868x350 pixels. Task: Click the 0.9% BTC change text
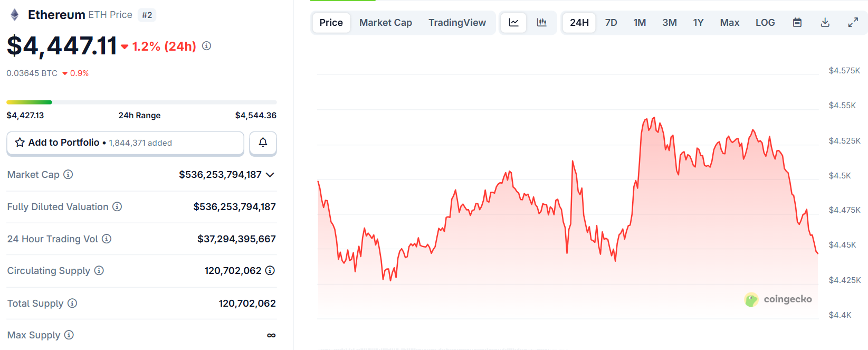pos(79,73)
